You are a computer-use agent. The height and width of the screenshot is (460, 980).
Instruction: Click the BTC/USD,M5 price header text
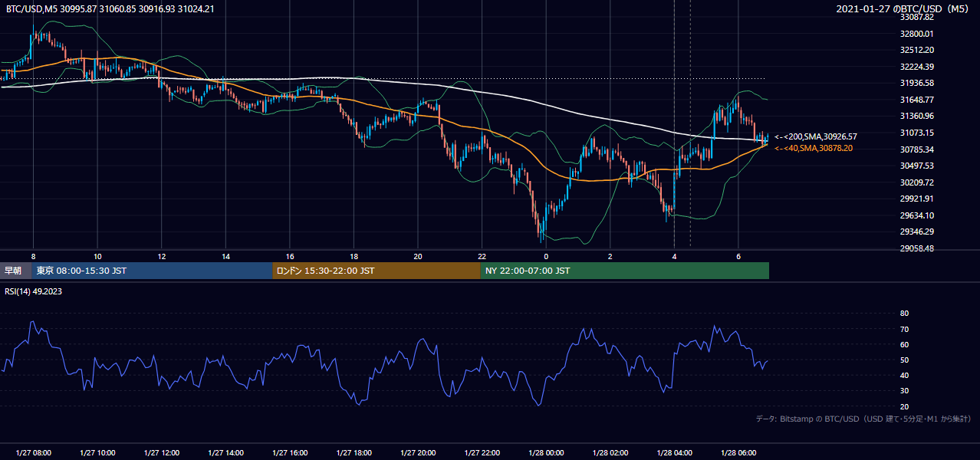110,9
